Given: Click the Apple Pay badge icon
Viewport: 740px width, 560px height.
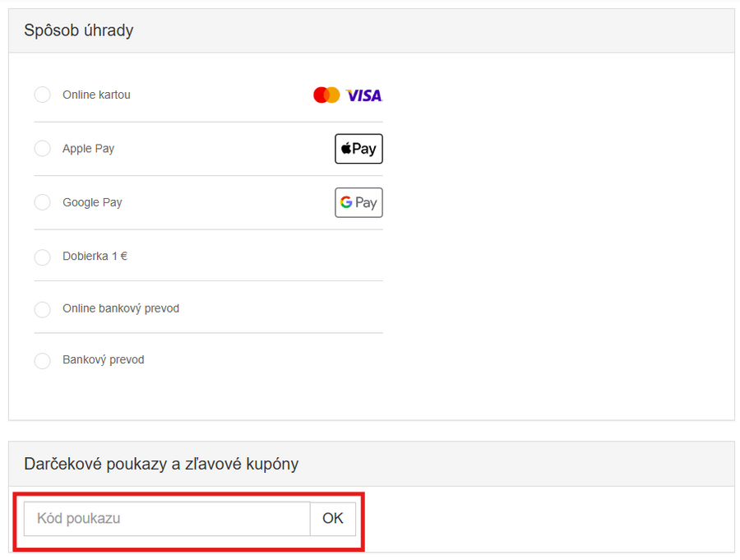Looking at the screenshot, I should (x=358, y=149).
